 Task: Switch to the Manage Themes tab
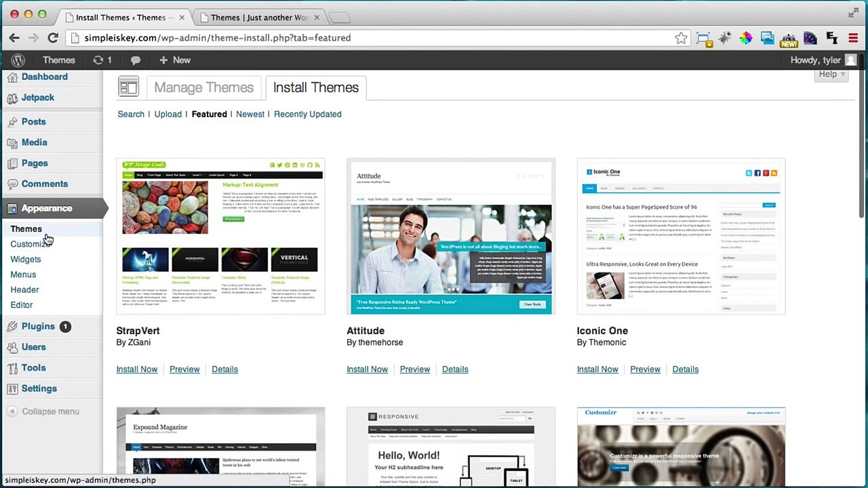pos(203,87)
